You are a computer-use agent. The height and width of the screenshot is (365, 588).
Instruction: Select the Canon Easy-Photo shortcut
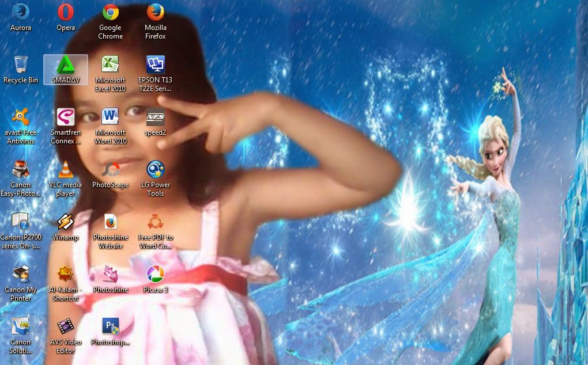[21, 169]
